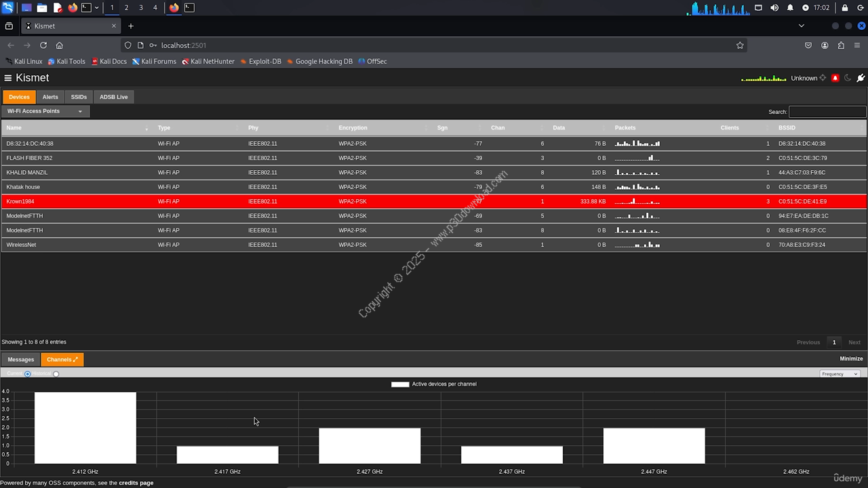The height and width of the screenshot is (488, 868).
Task: Launch the file manager from the panel
Action: click(x=42, y=7)
